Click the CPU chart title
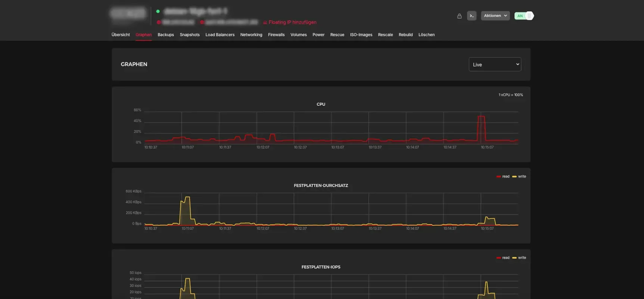Viewport: 644px width, 299px height. (x=321, y=104)
